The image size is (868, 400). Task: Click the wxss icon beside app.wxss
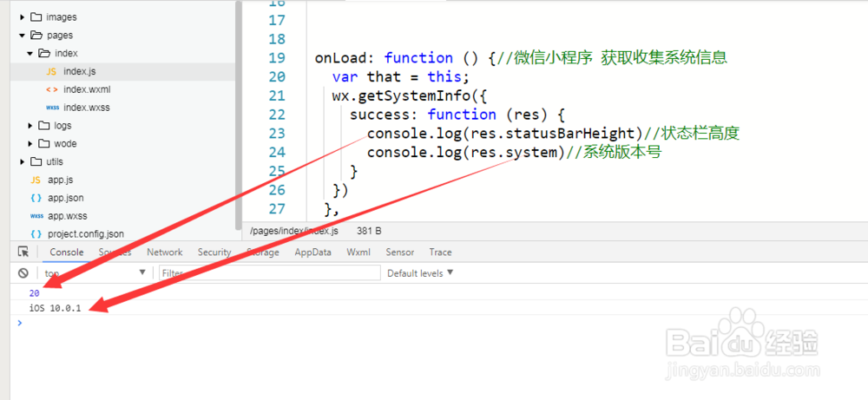pyautogui.click(x=37, y=216)
